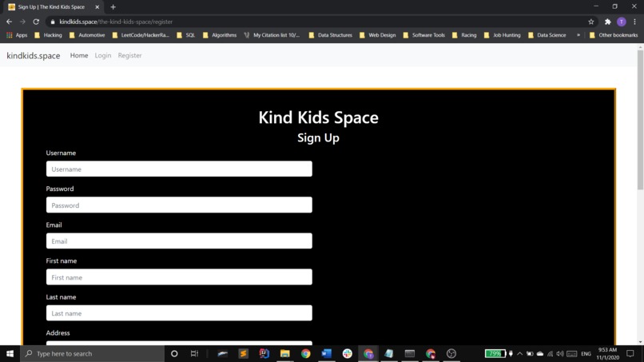Show hidden system tray icons
The image size is (644, 362).
(520, 353)
